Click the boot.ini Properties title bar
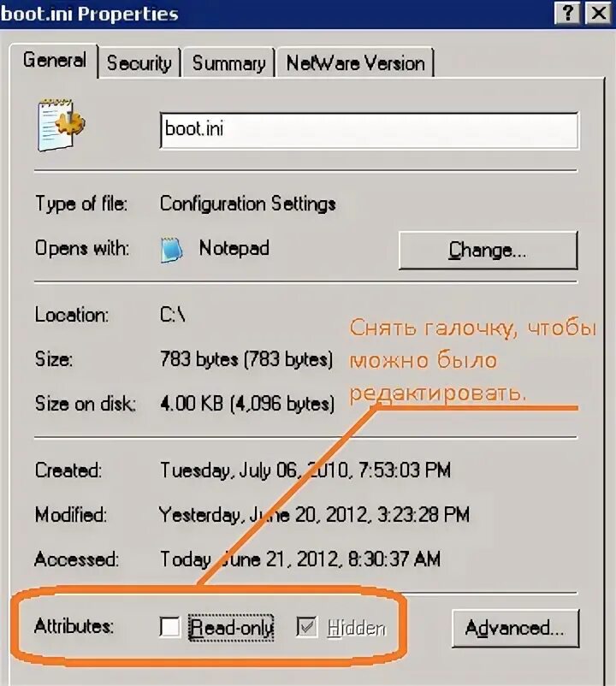Viewport: 616px width, 686px height. 275,14
